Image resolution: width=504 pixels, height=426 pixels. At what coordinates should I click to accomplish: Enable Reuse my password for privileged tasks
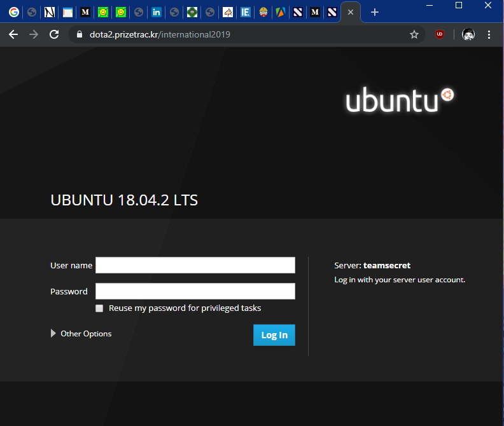[x=99, y=308]
